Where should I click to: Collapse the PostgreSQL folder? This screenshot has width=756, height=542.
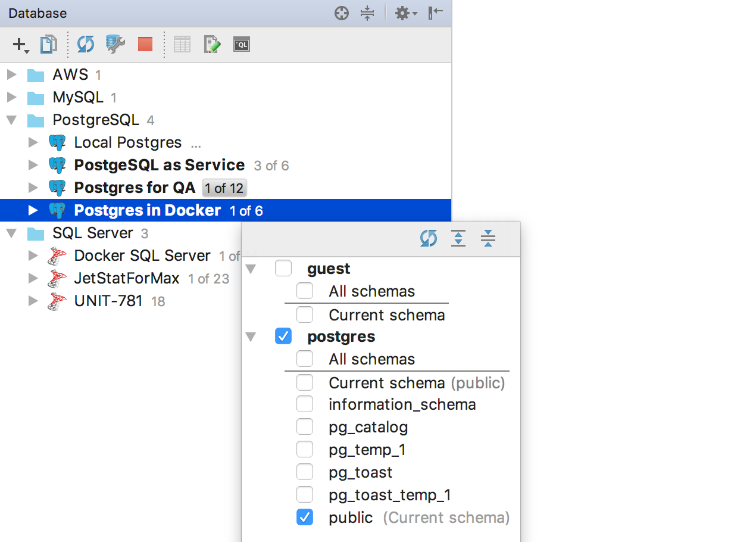(11, 120)
